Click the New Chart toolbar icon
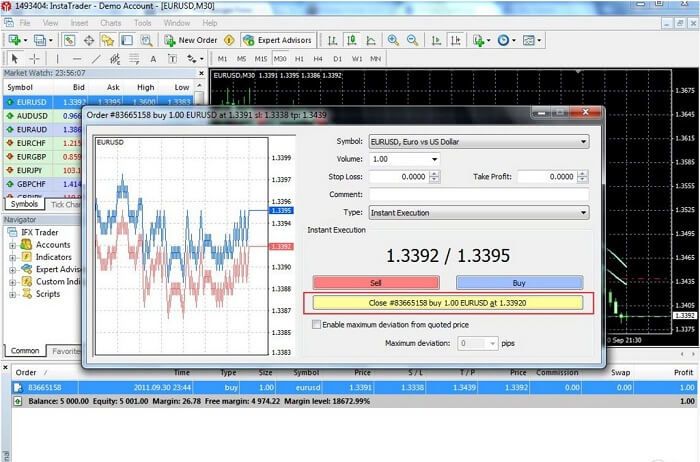This screenshot has height=462, width=700. coord(14,40)
